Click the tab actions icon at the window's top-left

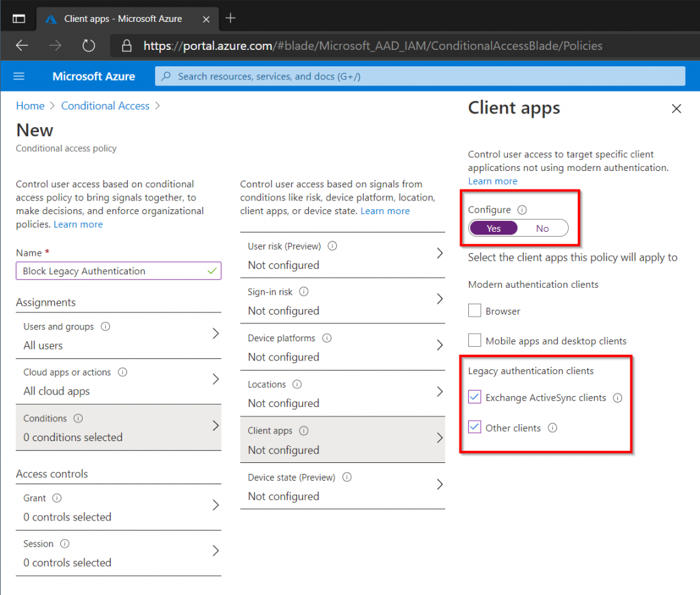(x=18, y=18)
